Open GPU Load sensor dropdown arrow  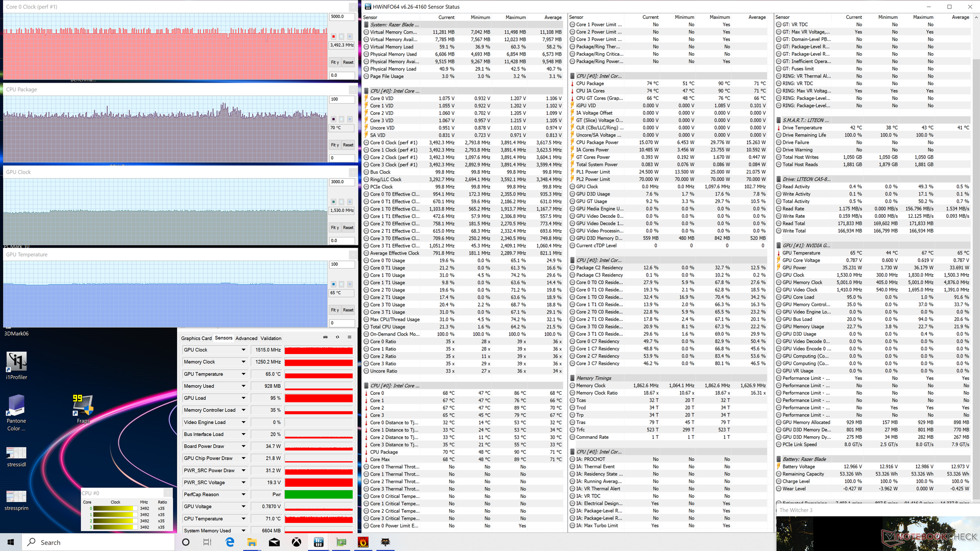click(x=243, y=398)
